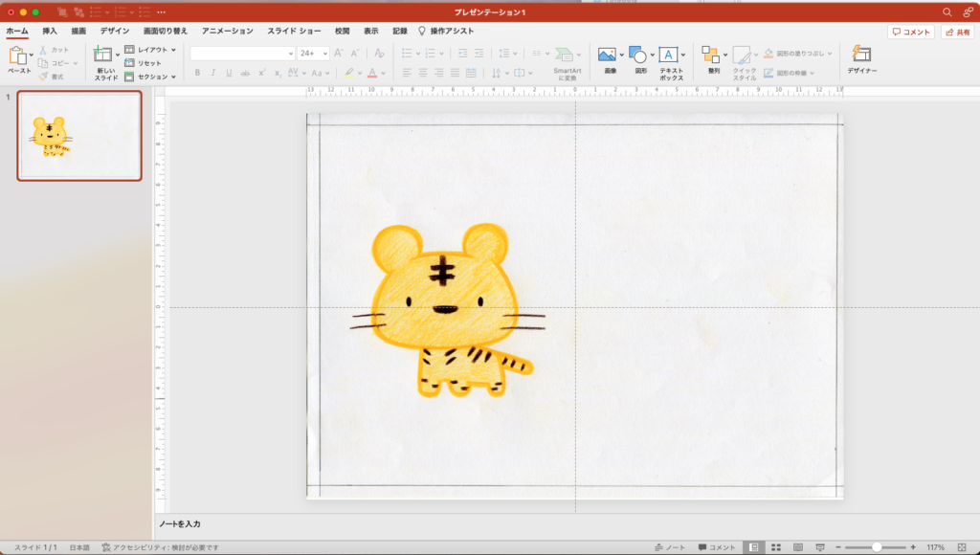Image resolution: width=980 pixels, height=555 pixels.
Task: Open the Designer (デザイナー) pane
Action: [x=860, y=55]
